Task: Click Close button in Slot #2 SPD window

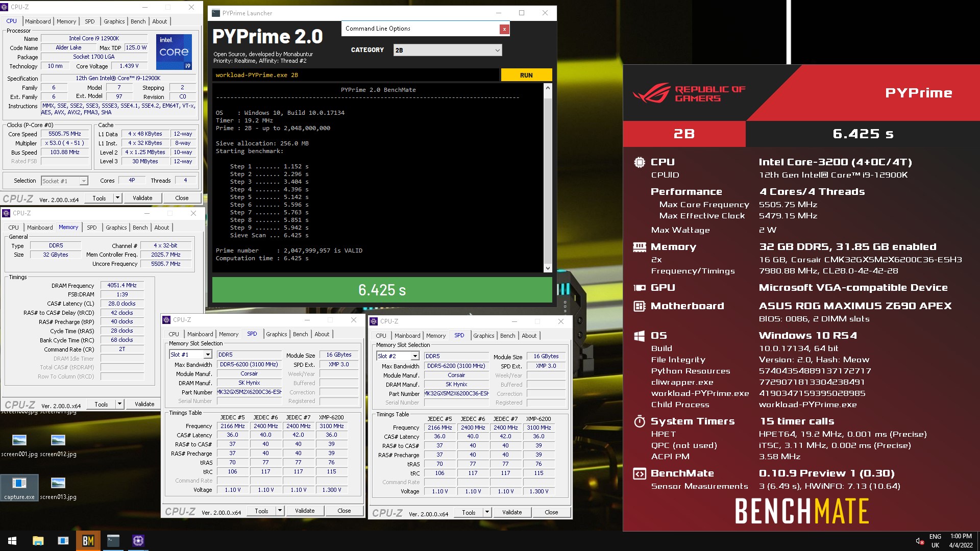Action: pyautogui.click(x=551, y=512)
